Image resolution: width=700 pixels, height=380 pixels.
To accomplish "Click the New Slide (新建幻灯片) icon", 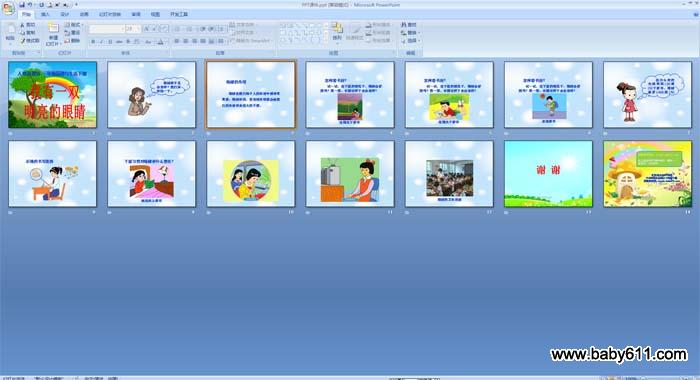I will 53,29.
